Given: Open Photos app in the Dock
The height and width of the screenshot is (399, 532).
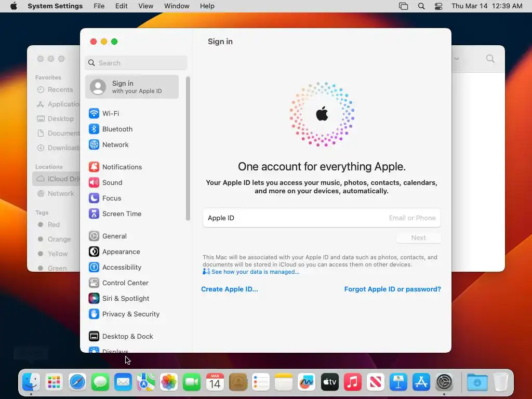Looking at the screenshot, I should [x=169, y=382].
